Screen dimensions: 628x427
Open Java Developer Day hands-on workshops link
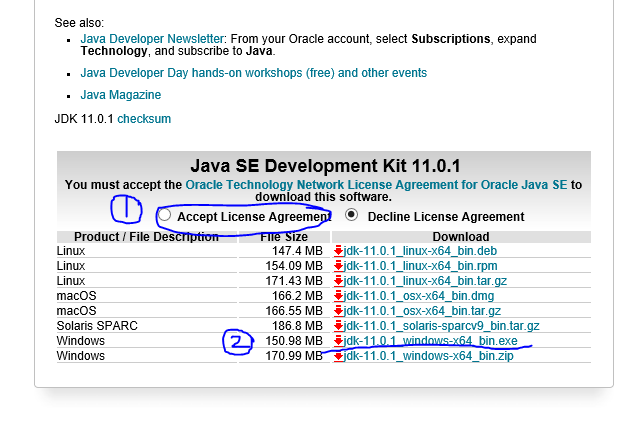click(254, 73)
